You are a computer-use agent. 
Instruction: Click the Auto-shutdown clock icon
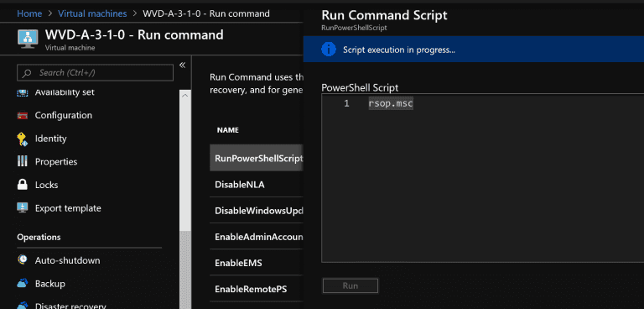pos(22,260)
